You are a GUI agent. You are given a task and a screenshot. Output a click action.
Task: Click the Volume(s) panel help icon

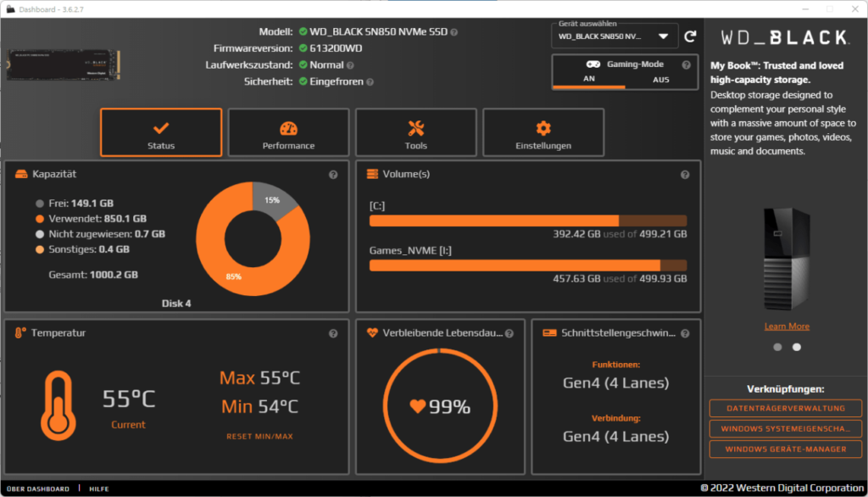tap(685, 175)
